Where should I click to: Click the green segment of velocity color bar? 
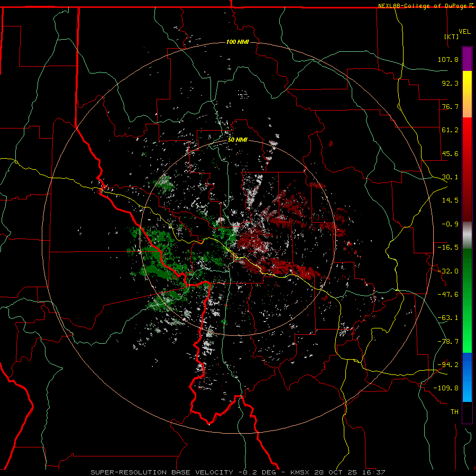[x=467, y=300]
